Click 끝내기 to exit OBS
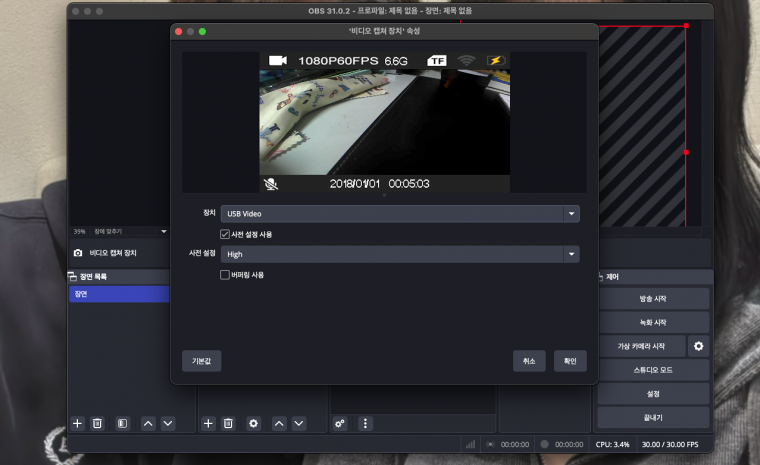This screenshot has width=760, height=465. (653, 417)
